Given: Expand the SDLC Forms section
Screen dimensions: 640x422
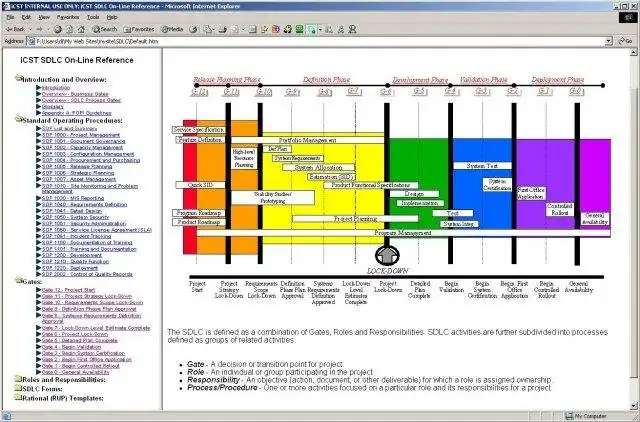Looking at the screenshot, I should 42,389.
